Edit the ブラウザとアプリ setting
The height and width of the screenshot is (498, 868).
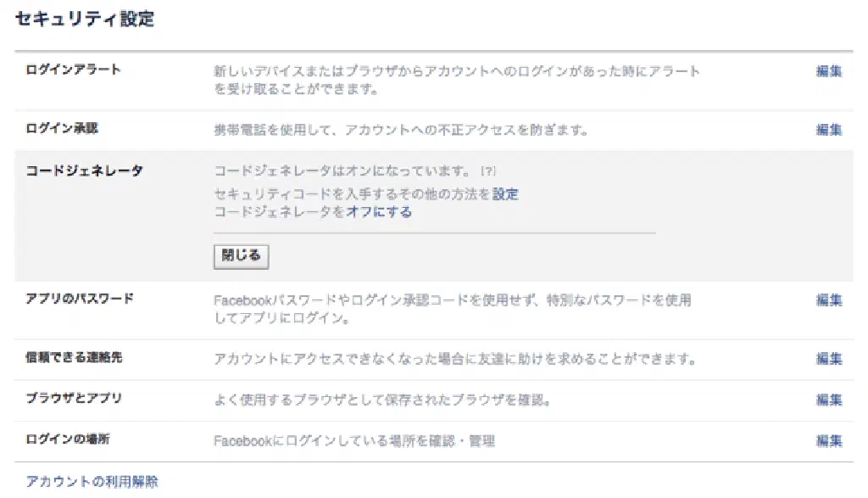pos(829,400)
